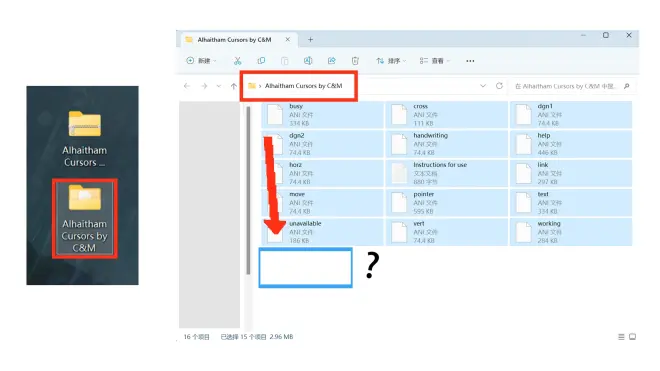Click the Rename icon in toolbar
Screen dimensions: 660x371
pos(308,61)
